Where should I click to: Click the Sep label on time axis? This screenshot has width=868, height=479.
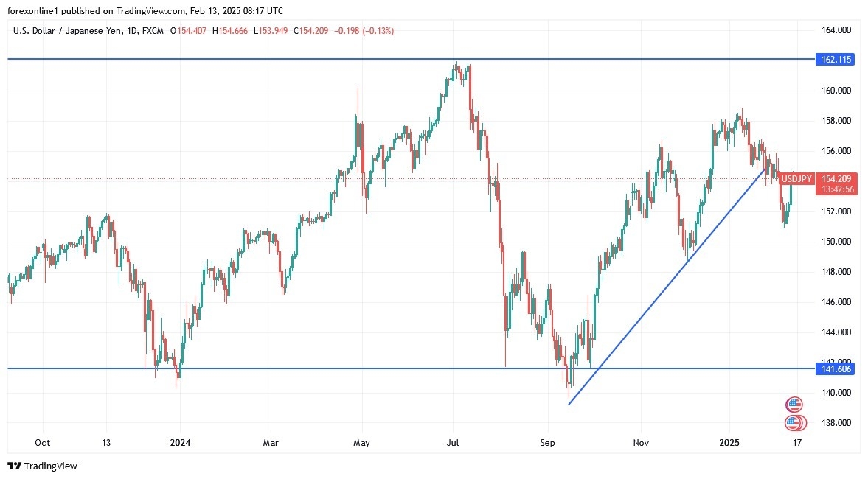click(x=546, y=443)
